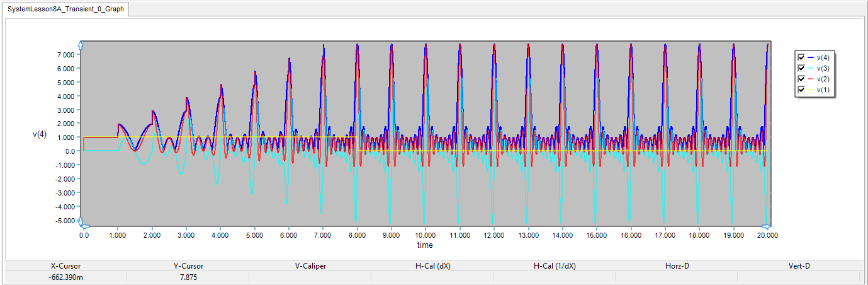Uncheck the v(2) trace checkbox in legend

[x=801, y=79]
